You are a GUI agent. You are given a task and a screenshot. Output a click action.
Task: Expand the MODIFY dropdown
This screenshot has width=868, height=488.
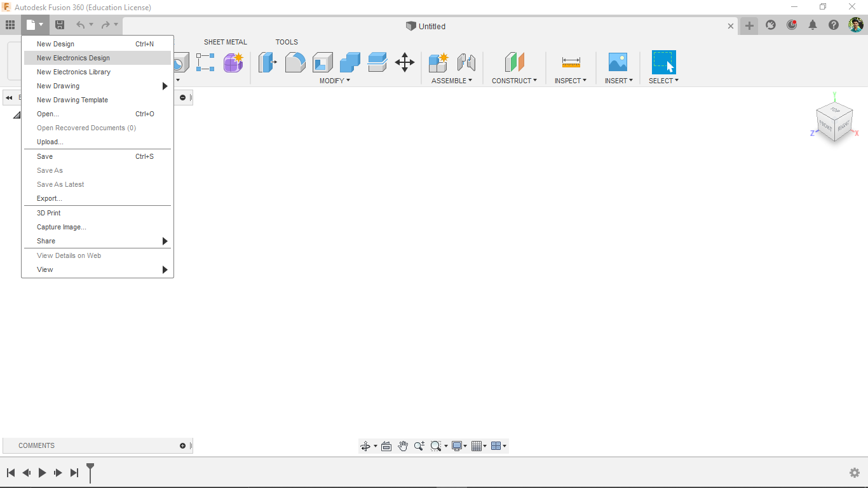(335, 81)
